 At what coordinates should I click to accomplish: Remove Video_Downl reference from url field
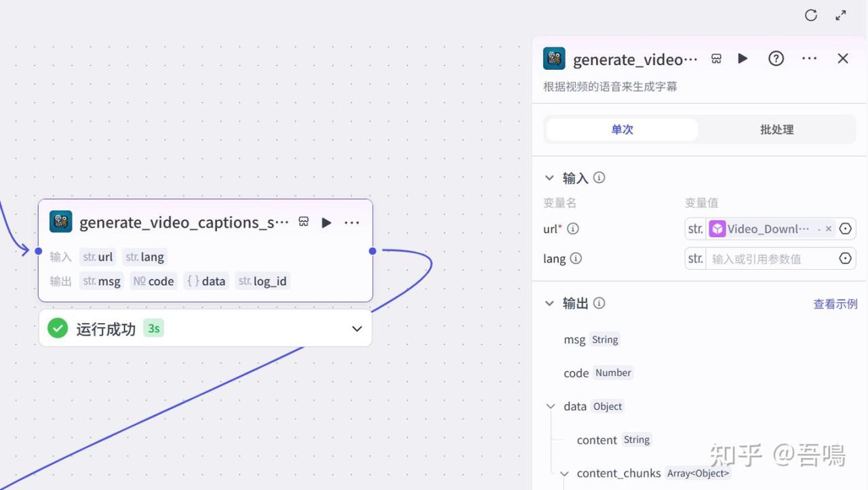pyautogui.click(x=828, y=229)
